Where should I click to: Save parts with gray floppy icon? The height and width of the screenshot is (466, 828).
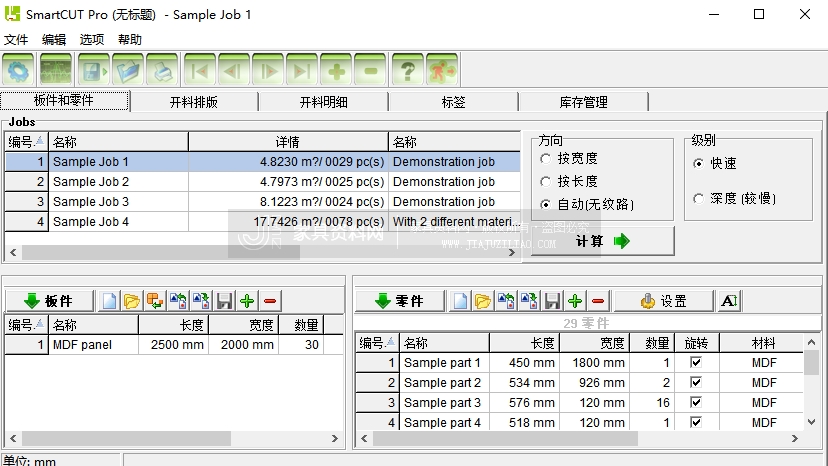coord(552,301)
